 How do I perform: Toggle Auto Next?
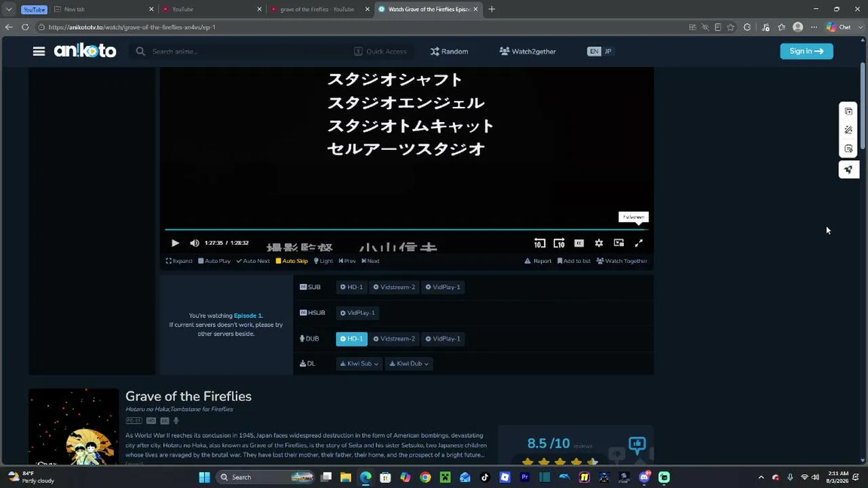click(253, 261)
